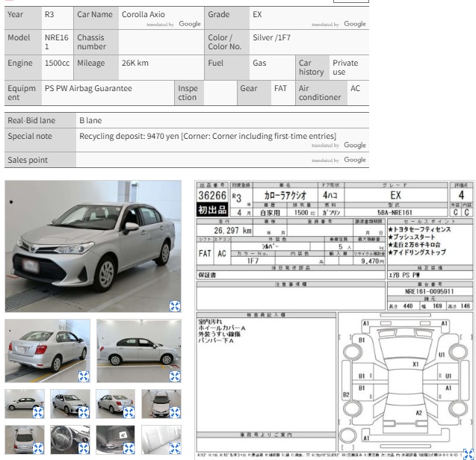This screenshot has height=460, width=476.
Task: Open the small left-side view thumbnail
Action: pyautogui.click(x=25, y=404)
